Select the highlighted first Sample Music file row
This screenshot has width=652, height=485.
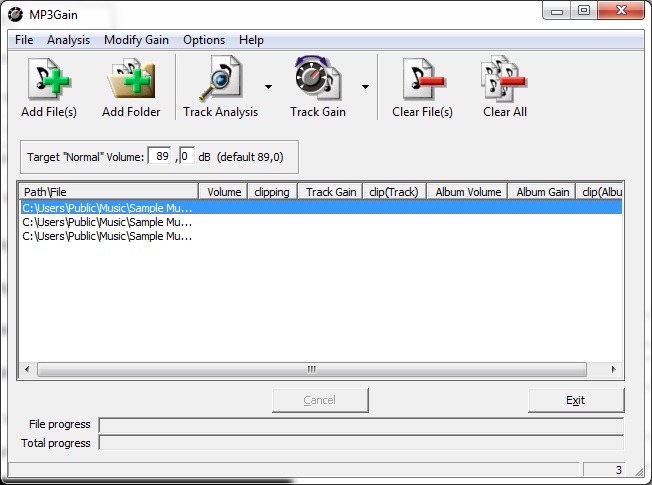321,208
